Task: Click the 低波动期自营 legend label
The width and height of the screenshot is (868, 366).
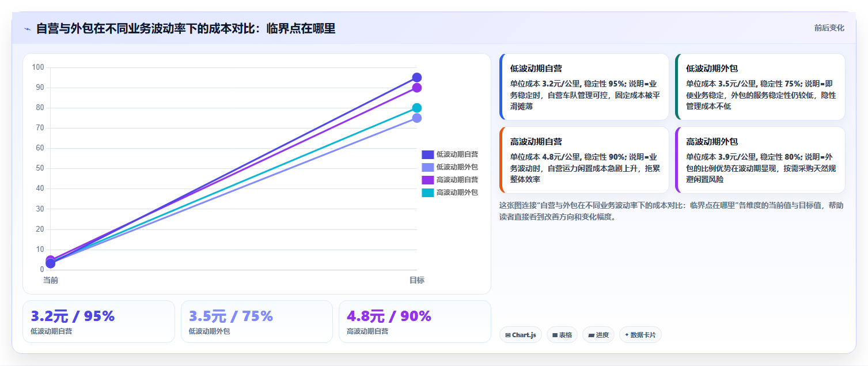Action: coord(457,154)
